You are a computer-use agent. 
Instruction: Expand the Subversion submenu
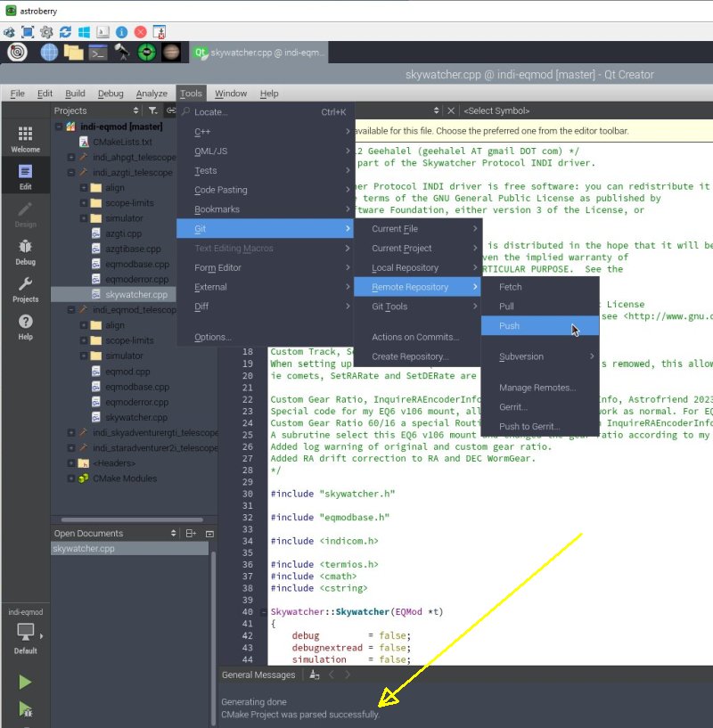(540, 356)
